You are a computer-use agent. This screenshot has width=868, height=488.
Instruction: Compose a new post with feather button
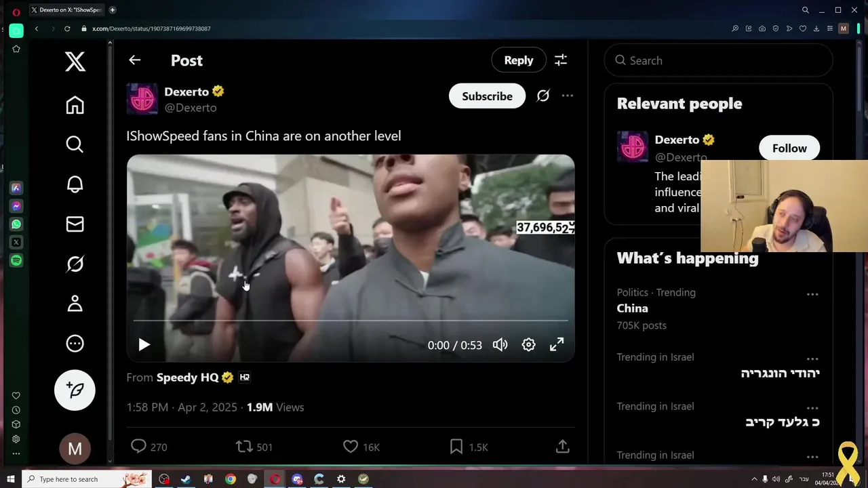(75, 390)
